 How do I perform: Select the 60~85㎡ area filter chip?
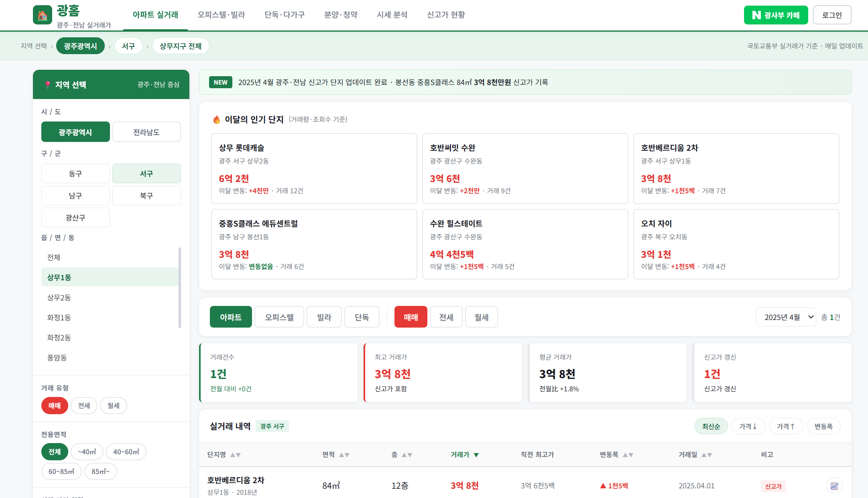click(x=61, y=471)
